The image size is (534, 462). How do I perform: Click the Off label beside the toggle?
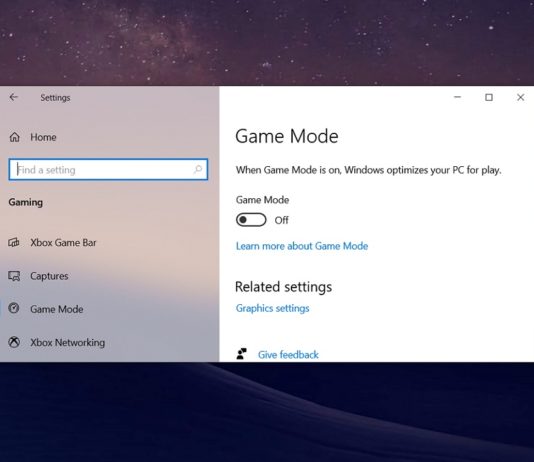(281, 220)
